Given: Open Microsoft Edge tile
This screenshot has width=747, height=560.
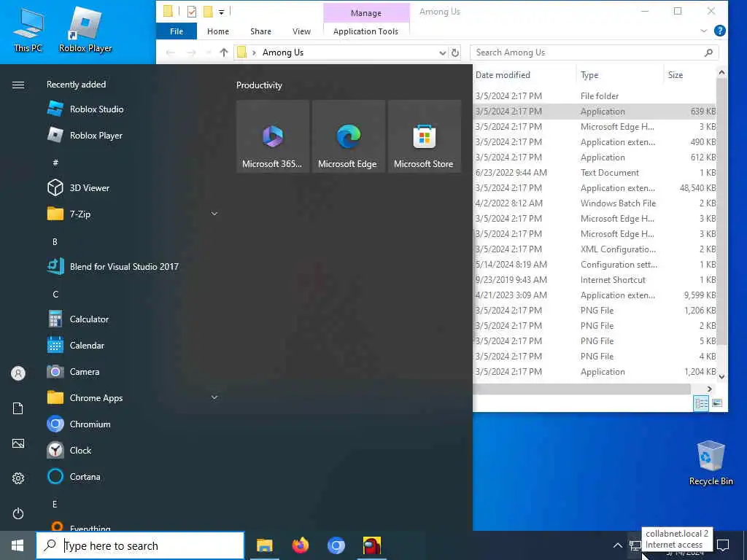Looking at the screenshot, I should pyautogui.click(x=348, y=136).
